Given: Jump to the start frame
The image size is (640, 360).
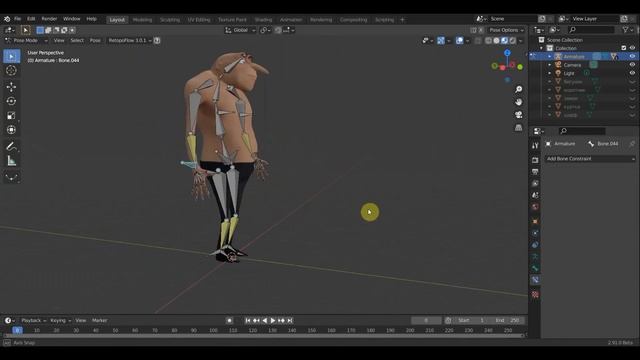Looking at the screenshot, I should point(247,320).
